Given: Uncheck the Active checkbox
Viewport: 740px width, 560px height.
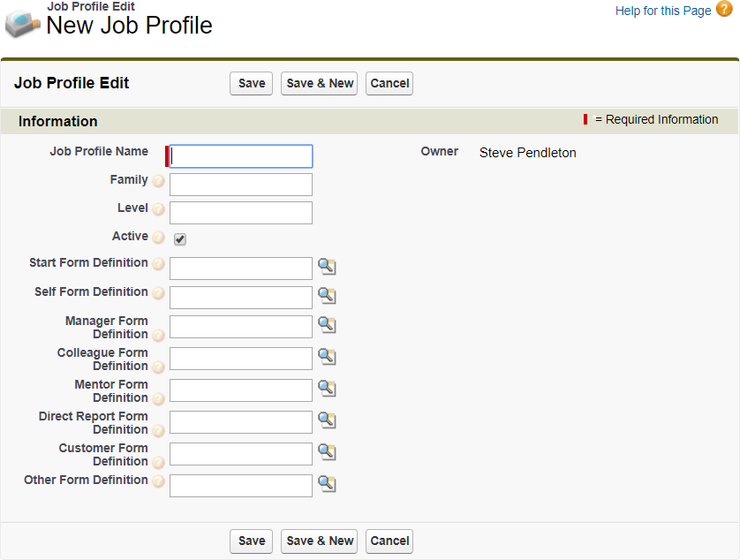Looking at the screenshot, I should [x=180, y=239].
